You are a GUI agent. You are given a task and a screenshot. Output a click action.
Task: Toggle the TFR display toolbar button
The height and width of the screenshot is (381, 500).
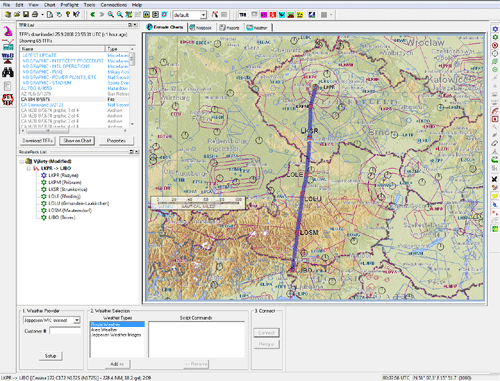[242, 15]
